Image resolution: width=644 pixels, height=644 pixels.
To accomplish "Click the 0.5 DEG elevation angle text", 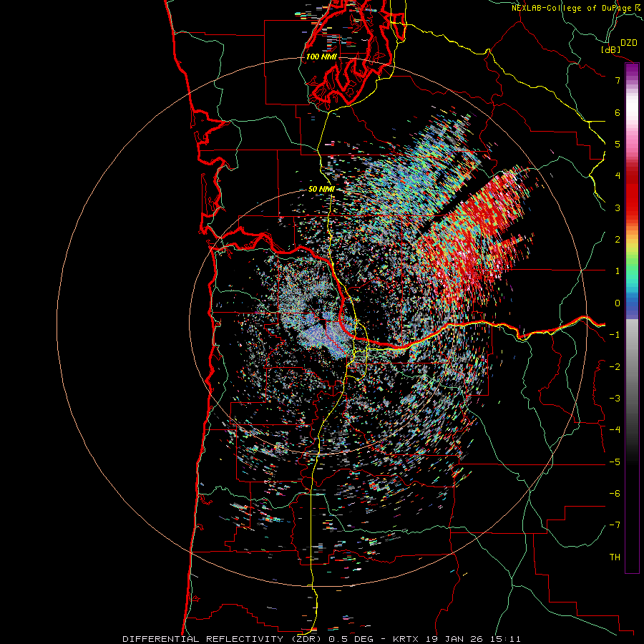I will [x=351, y=639].
